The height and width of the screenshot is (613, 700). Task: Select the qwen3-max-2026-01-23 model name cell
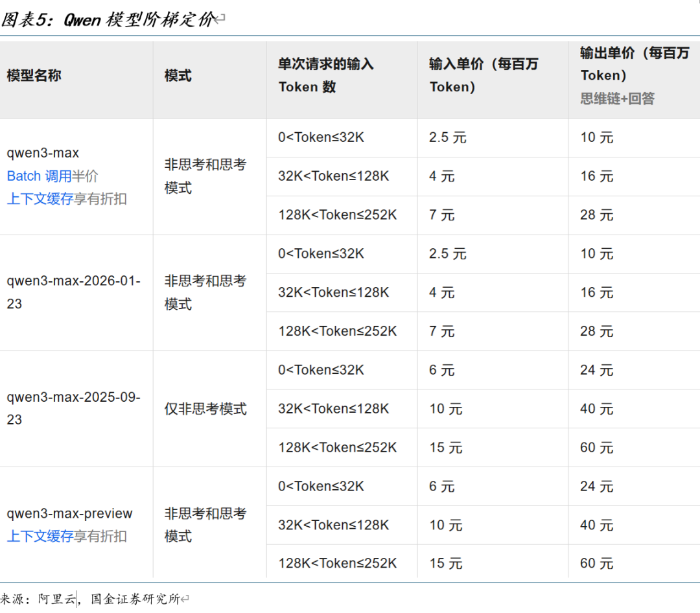click(73, 292)
